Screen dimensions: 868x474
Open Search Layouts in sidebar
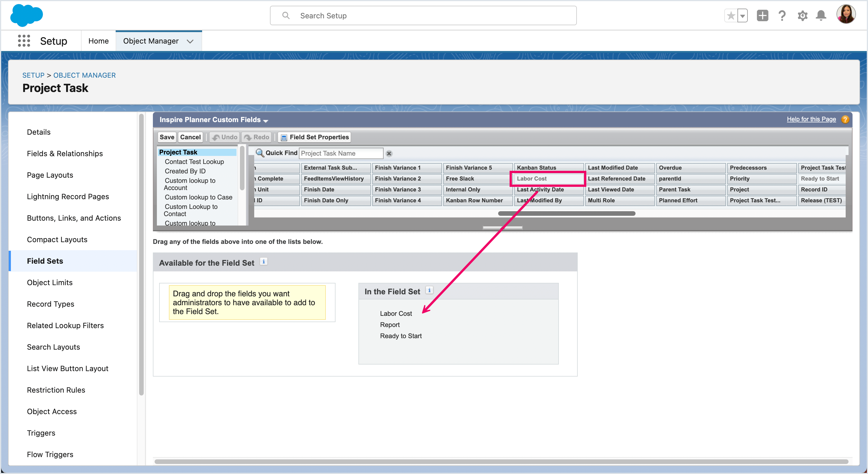[x=53, y=347]
